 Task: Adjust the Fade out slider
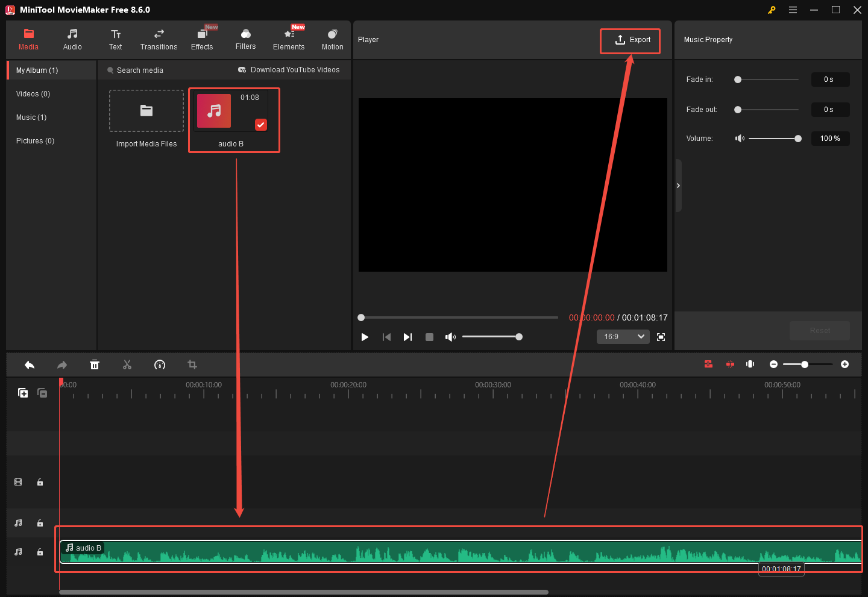(766, 110)
